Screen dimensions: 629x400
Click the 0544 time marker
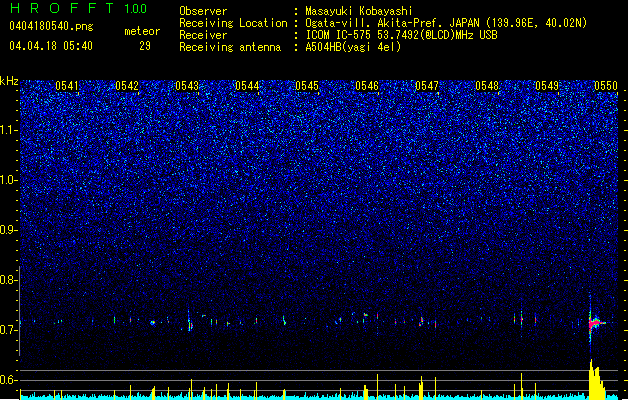tap(247, 86)
